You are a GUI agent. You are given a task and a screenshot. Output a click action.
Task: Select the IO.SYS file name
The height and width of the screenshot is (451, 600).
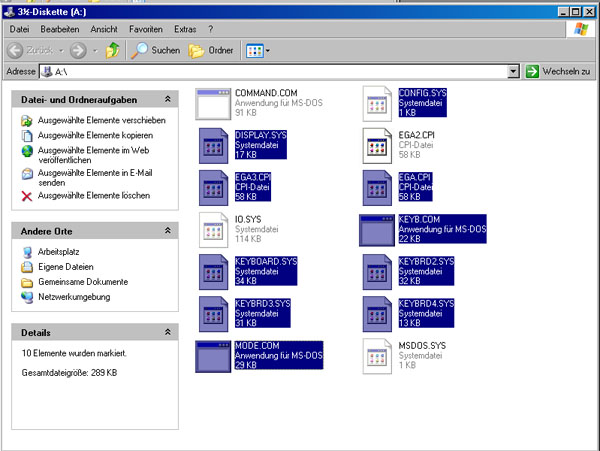point(248,219)
